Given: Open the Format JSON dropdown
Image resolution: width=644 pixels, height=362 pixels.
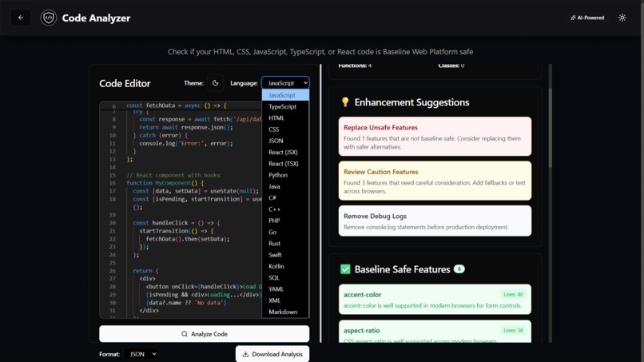Looking at the screenshot, I should click(x=141, y=354).
